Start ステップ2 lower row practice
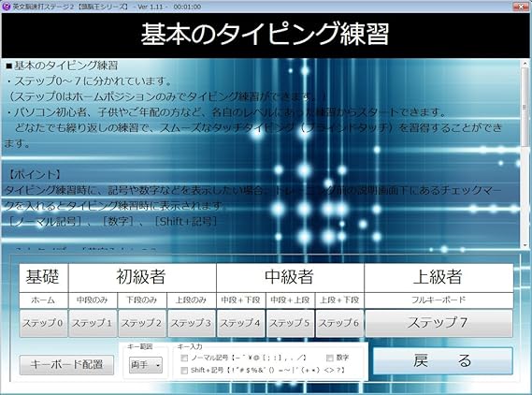The width and height of the screenshot is (532, 395). pos(142,323)
